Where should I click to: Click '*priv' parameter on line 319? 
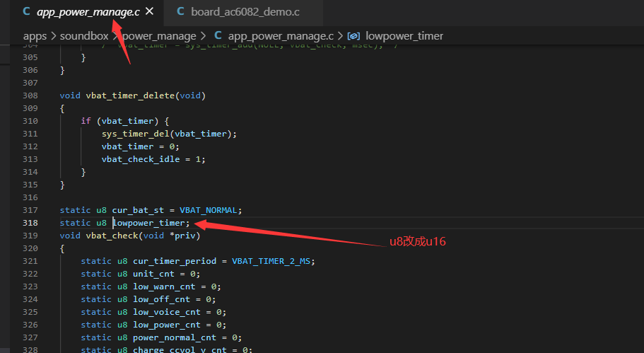click(x=182, y=236)
